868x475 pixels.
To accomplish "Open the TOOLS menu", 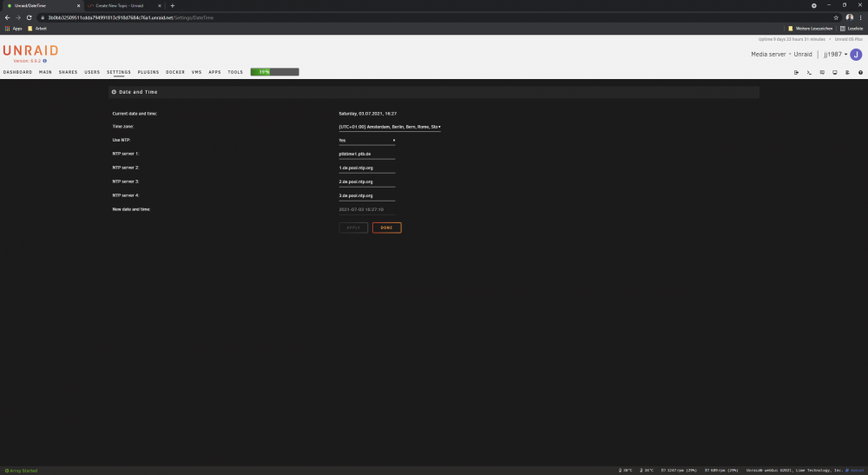I will [235, 72].
